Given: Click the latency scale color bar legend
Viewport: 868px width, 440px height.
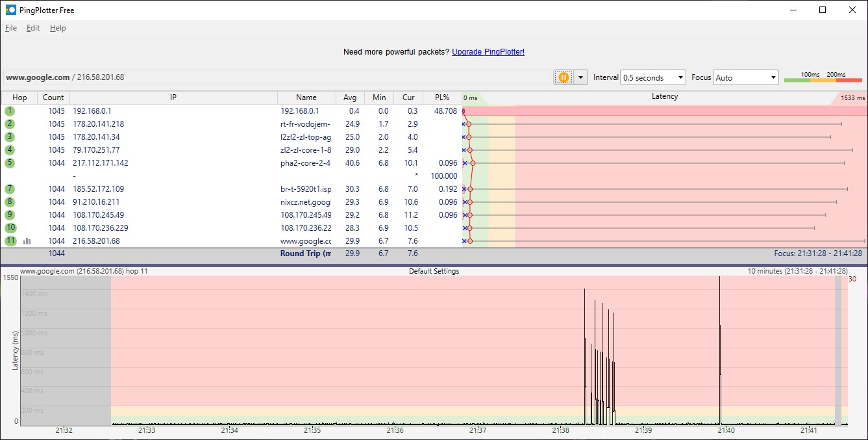Looking at the screenshot, I should (823, 80).
